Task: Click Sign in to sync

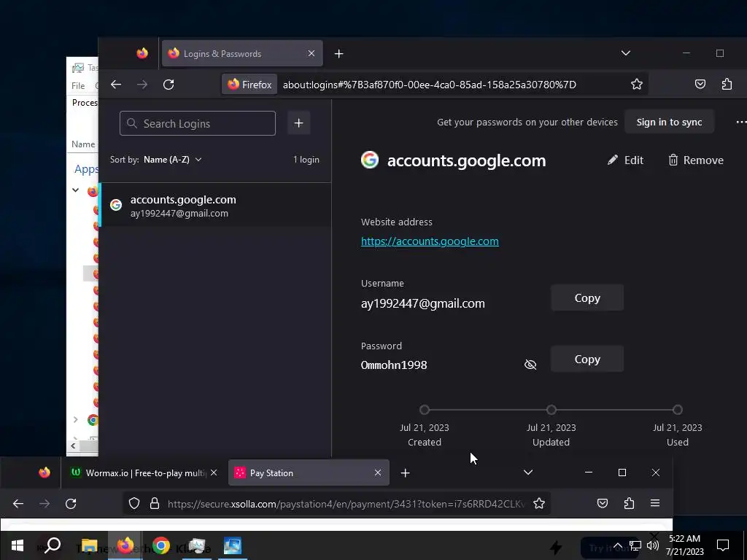Action: tap(669, 122)
